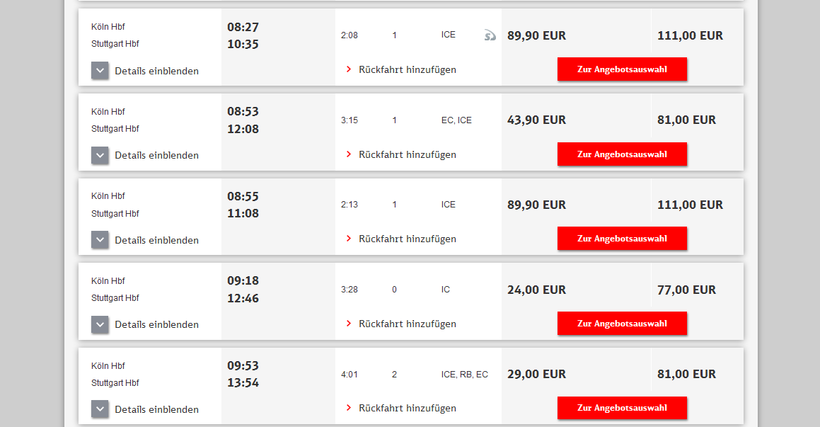The height and width of the screenshot is (427, 820).
Task: Show Details einblenden for the 09:18 IC train
Action: [x=156, y=325]
